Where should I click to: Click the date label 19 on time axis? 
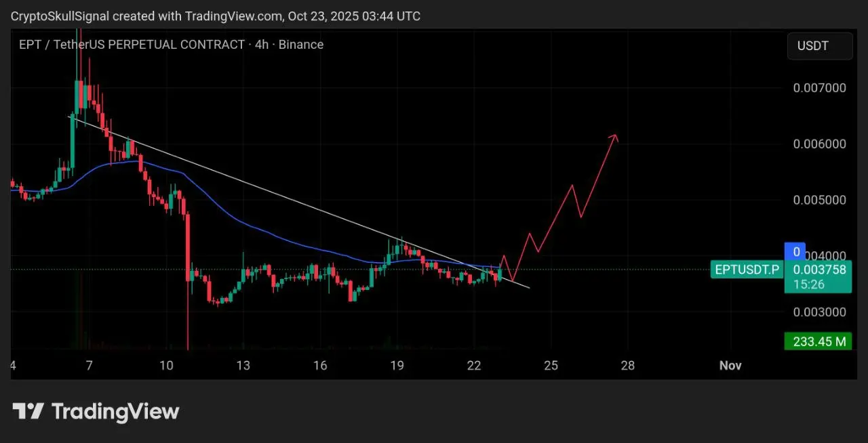pyautogui.click(x=397, y=366)
